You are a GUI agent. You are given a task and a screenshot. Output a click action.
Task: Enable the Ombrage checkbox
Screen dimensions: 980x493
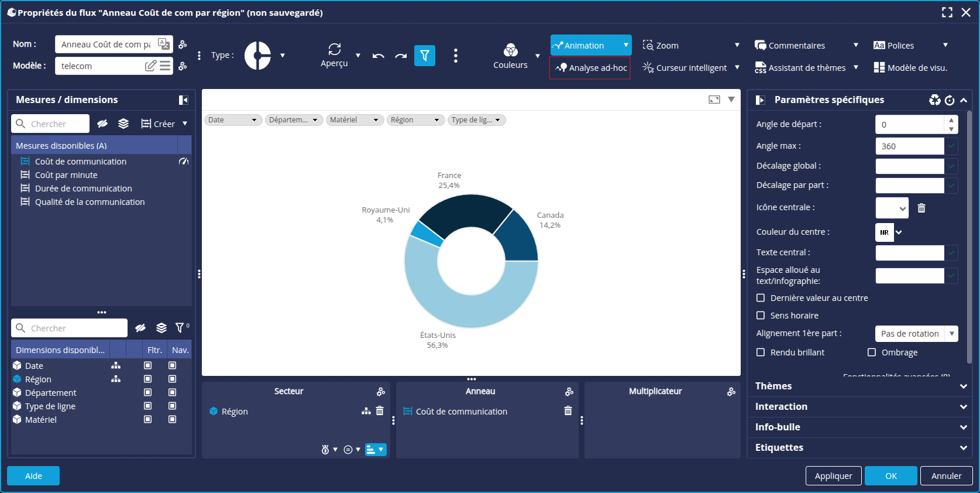pyautogui.click(x=872, y=352)
